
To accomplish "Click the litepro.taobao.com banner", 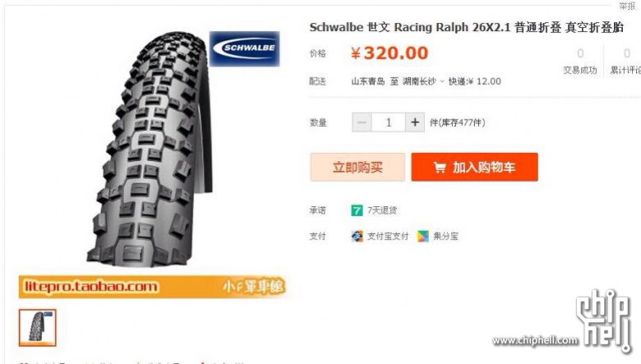I will (152, 287).
